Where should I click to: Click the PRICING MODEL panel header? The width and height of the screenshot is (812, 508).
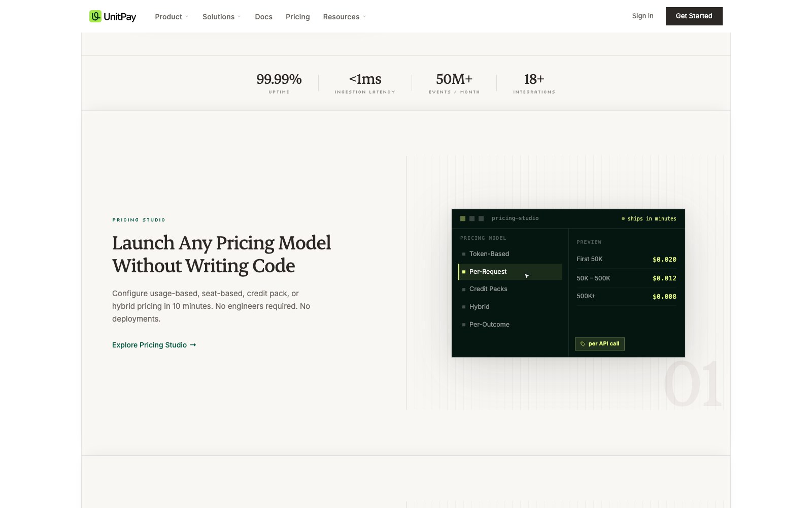click(x=483, y=238)
